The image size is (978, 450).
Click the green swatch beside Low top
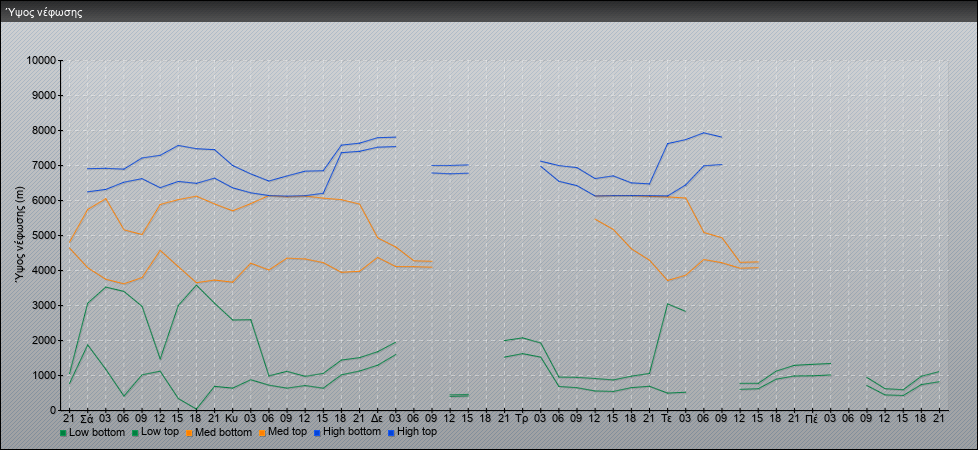(x=134, y=433)
